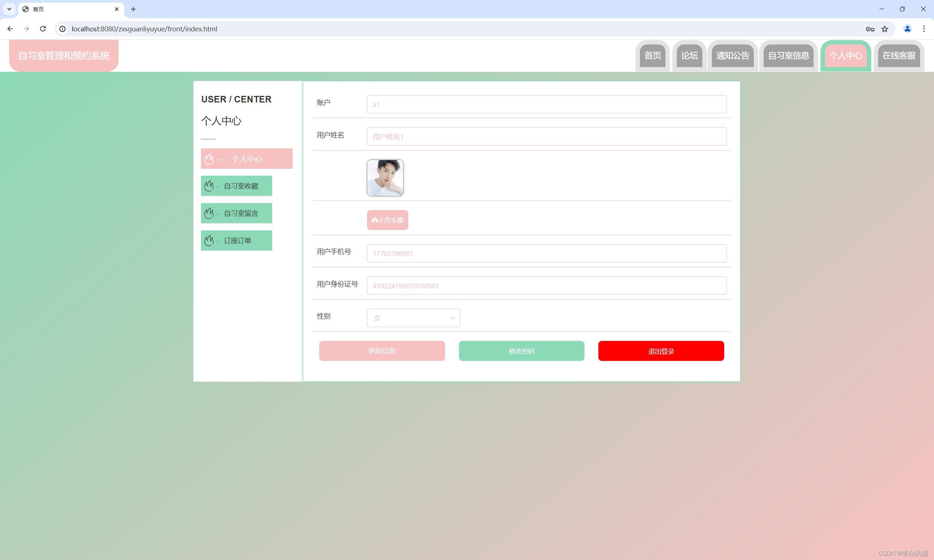Click the flame icon beside 订座订单

click(209, 240)
